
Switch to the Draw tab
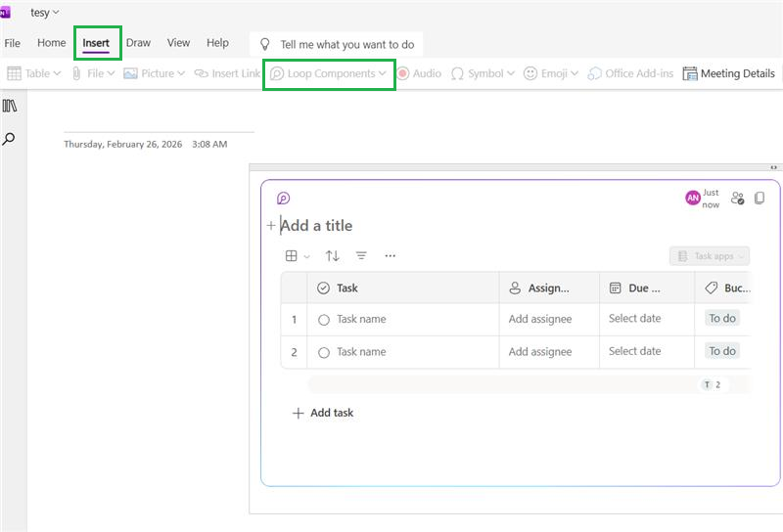(138, 43)
